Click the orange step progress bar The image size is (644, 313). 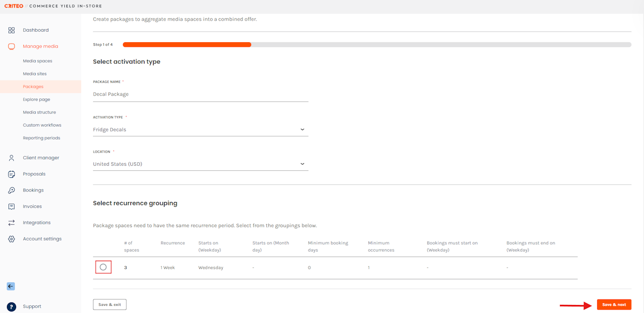tap(187, 45)
